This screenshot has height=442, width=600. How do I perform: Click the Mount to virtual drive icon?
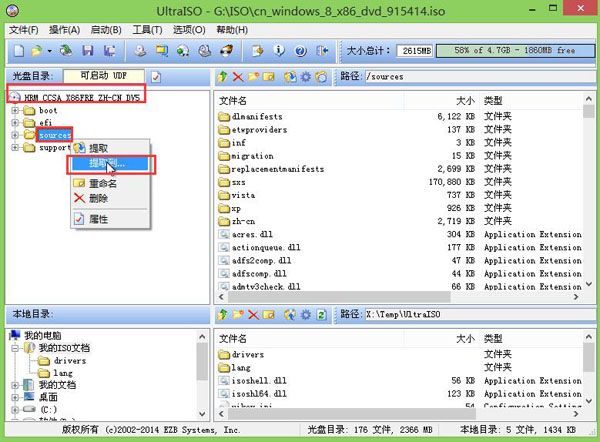[205, 51]
